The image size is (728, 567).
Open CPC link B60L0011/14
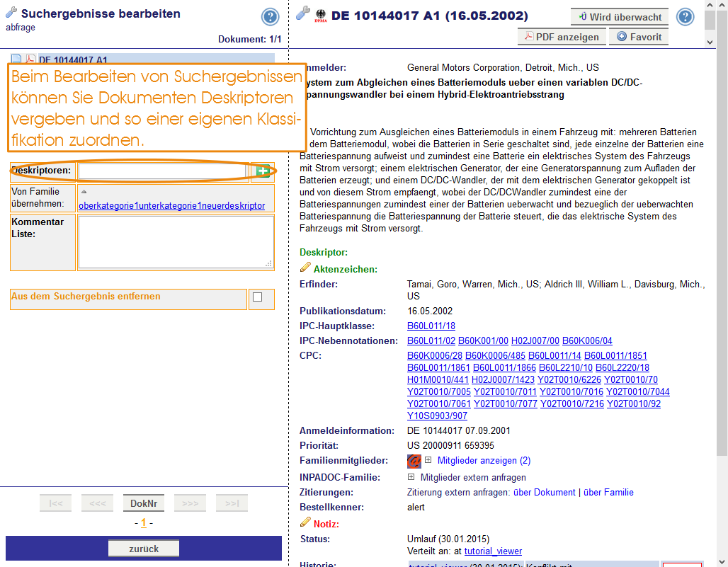pyautogui.click(x=554, y=355)
